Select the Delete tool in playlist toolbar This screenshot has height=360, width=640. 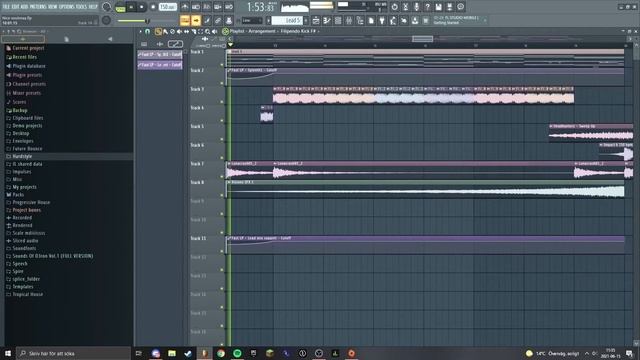coord(172,31)
